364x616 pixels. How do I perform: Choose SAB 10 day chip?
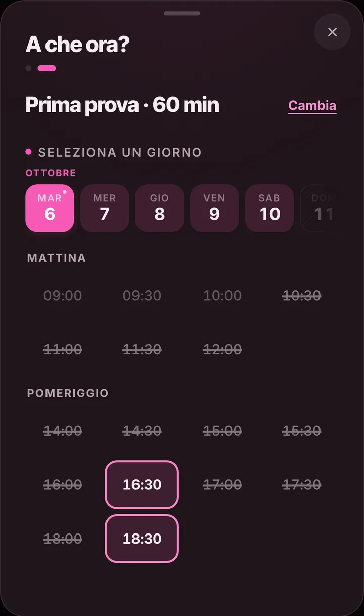(269, 208)
